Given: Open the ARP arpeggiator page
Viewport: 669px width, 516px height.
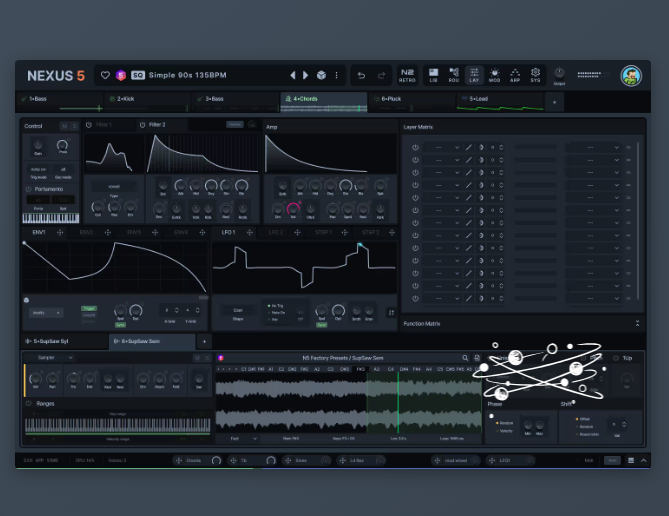Looking at the screenshot, I should coord(515,75).
